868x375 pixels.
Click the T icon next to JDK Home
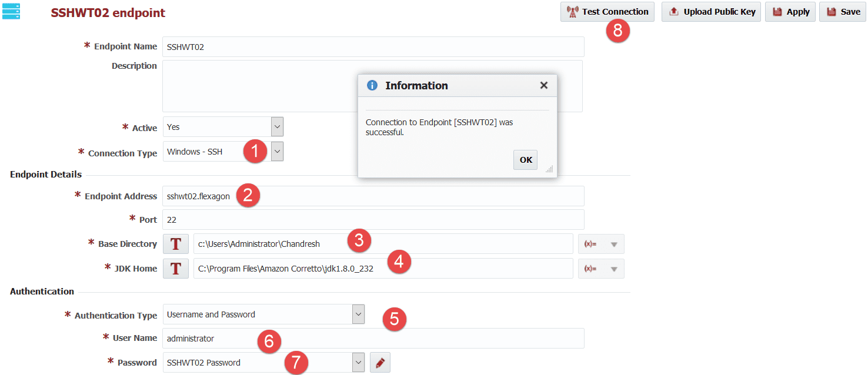[x=175, y=269]
